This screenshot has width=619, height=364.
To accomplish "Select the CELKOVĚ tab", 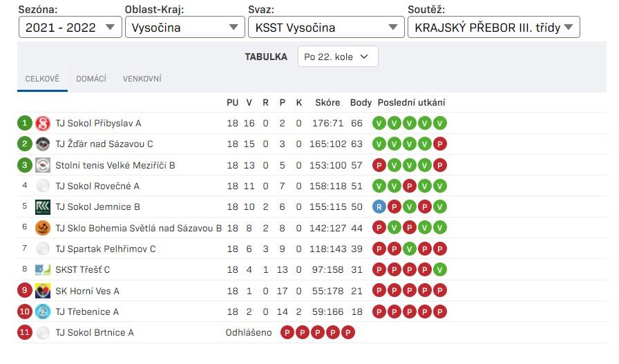I will click(42, 79).
